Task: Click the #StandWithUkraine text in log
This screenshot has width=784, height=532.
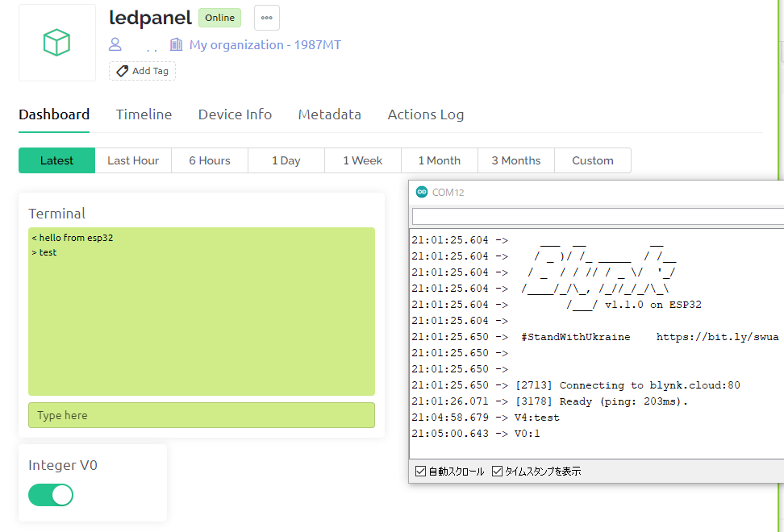Action: coord(576,337)
